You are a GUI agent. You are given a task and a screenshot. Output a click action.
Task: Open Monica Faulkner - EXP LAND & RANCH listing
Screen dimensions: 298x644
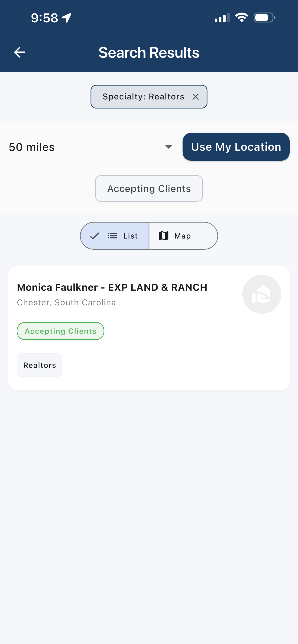pos(112,287)
